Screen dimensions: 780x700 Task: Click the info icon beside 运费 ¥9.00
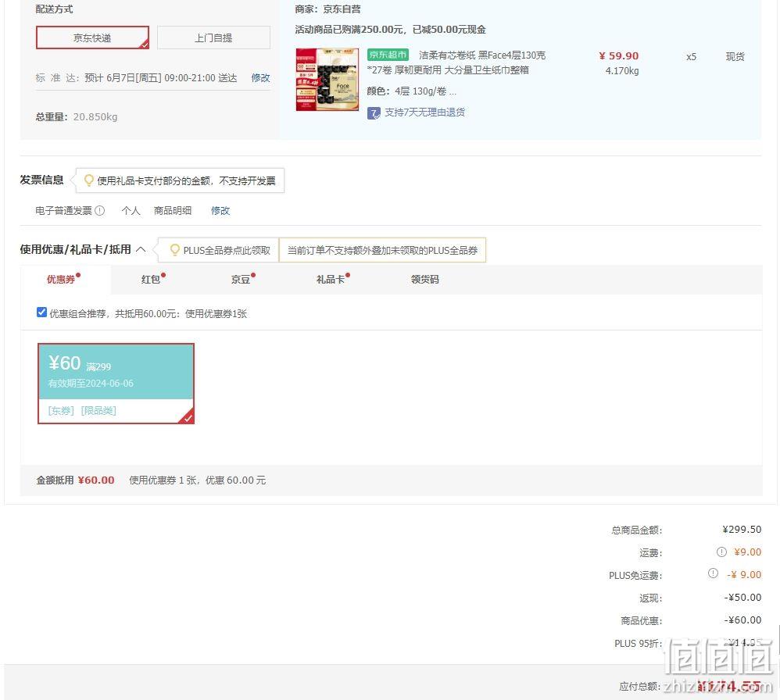pyautogui.click(x=721, y=552)
